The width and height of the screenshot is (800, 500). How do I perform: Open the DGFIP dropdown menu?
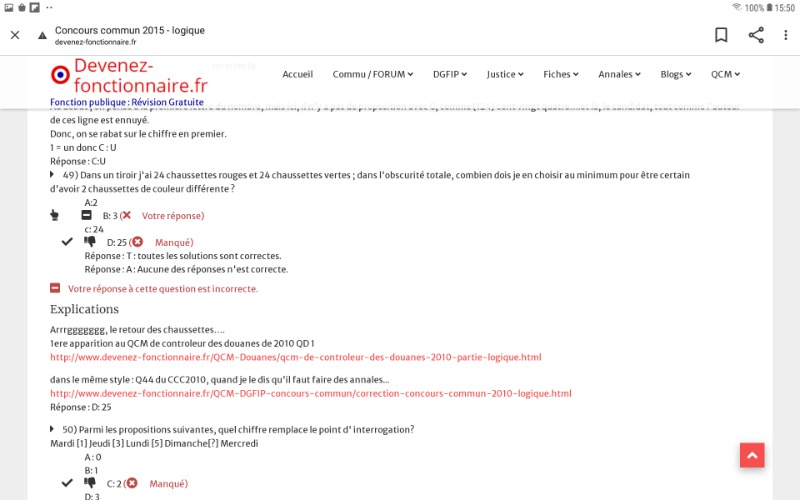[453, 74]
